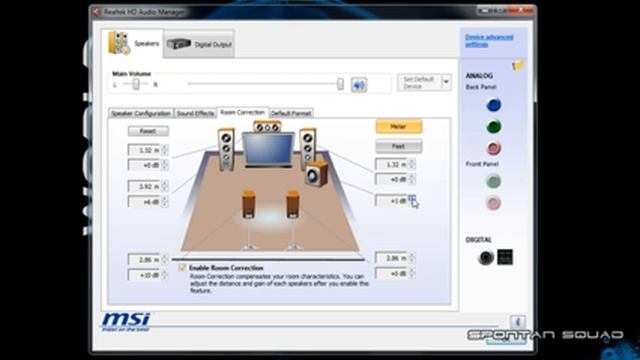
Task: Adjust the +10 dB gain spinner arrows
Action: [164, 275]
